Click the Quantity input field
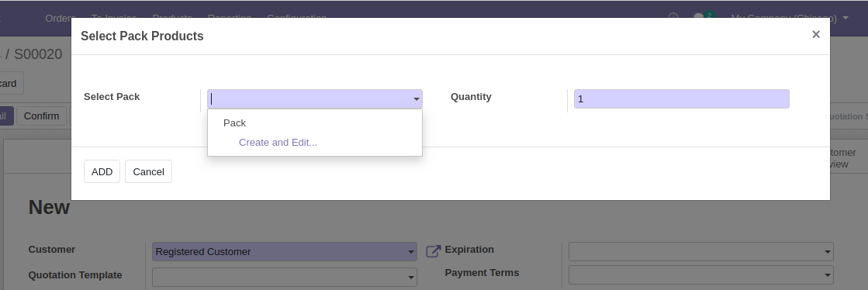 pyautogui.click(x=682, y=99)
